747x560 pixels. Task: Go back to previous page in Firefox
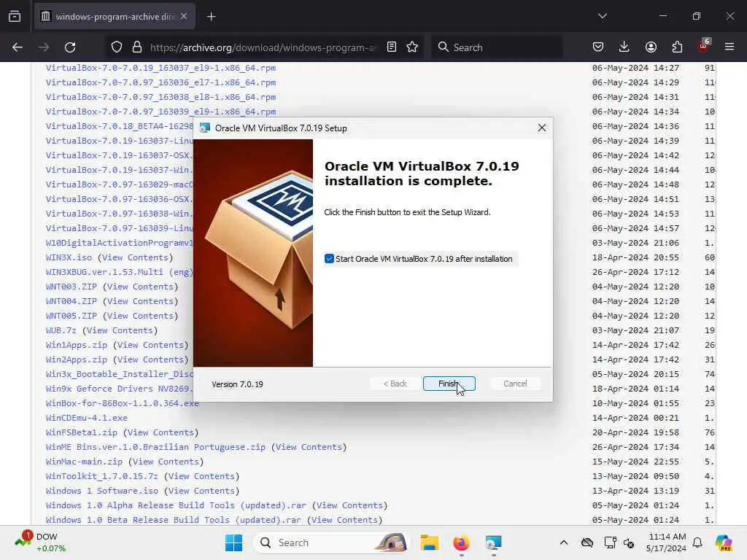tap(18, 47)
